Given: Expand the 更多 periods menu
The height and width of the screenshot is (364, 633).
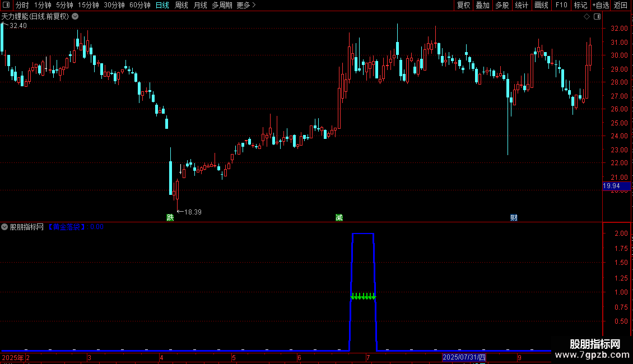Looking at the screenshot, I should (246, 5).
